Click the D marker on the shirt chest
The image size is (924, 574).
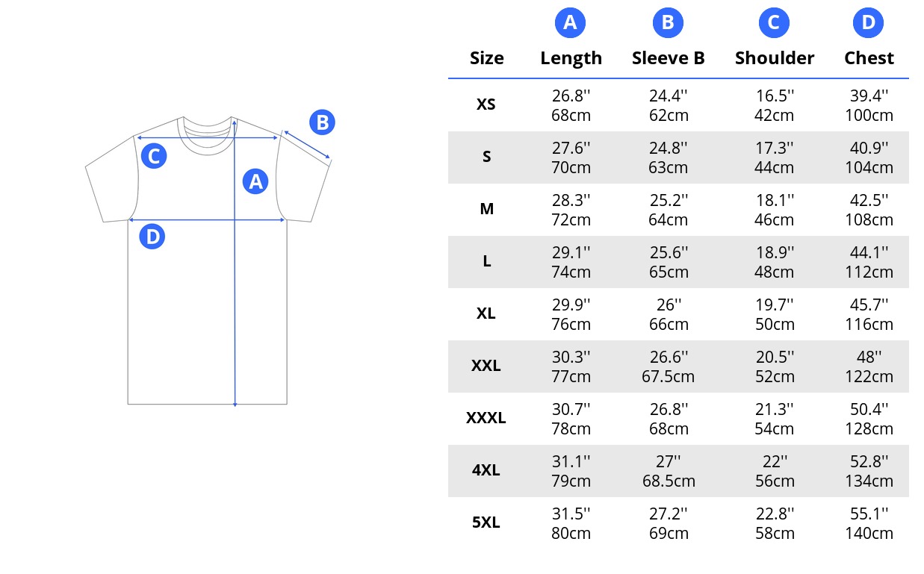click(x=152, y=237)
